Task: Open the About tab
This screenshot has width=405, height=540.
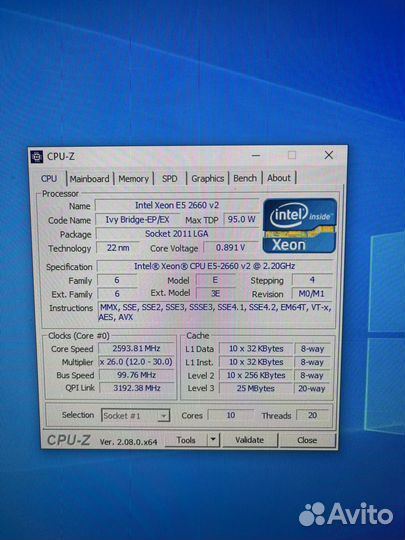Action: point(279,178)
